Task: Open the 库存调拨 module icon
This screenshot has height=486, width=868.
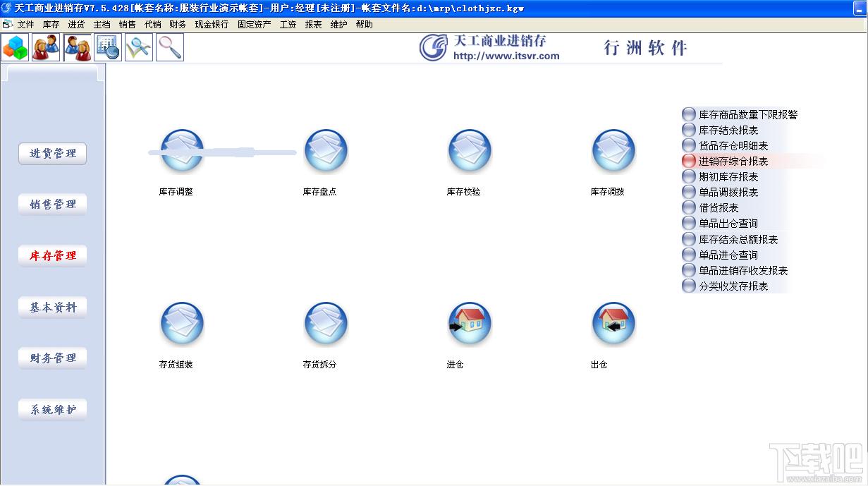Action: [613, 151]
